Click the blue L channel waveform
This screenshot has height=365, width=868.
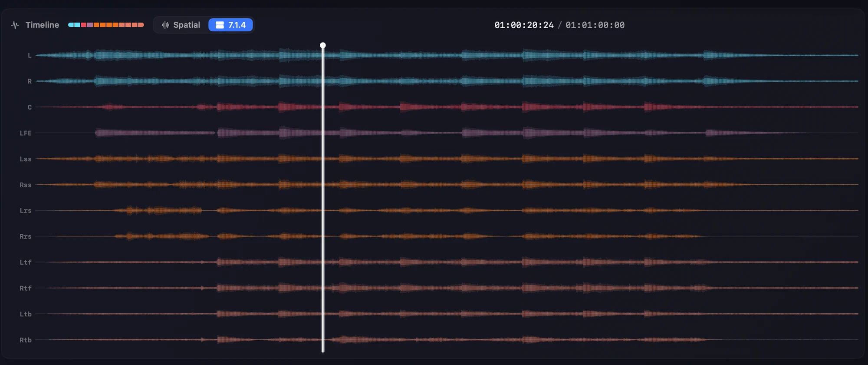click(447, 55)
